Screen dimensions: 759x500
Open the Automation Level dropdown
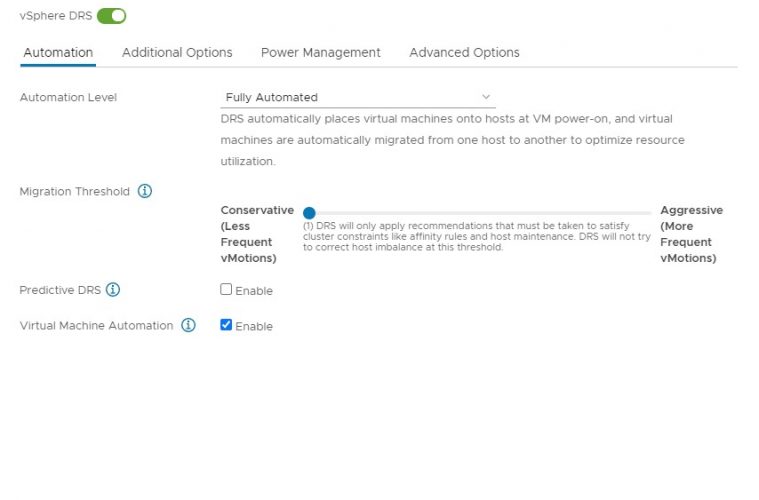358,97
